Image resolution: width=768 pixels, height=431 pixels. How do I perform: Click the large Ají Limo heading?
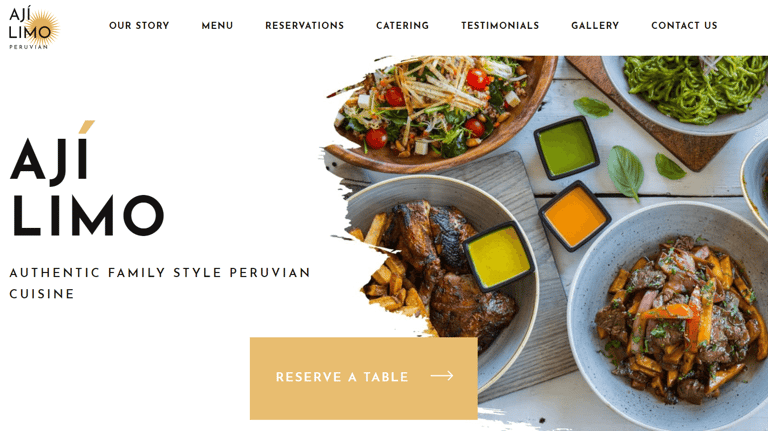tap(86, 180)
